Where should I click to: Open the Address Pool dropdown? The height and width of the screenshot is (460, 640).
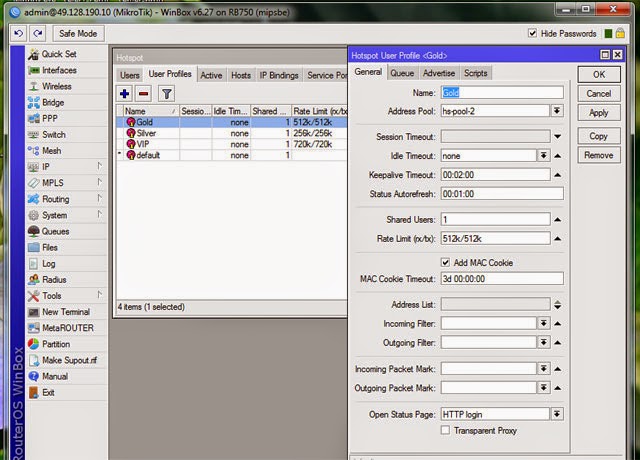557,111
